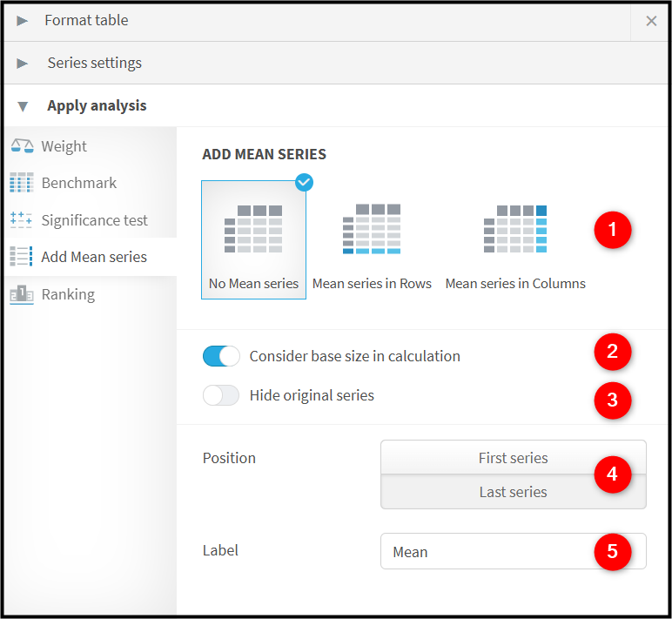This screenshot has height=619, width=672.
Task: Click the Mean series in Columns label
Action: pos(515,283)
